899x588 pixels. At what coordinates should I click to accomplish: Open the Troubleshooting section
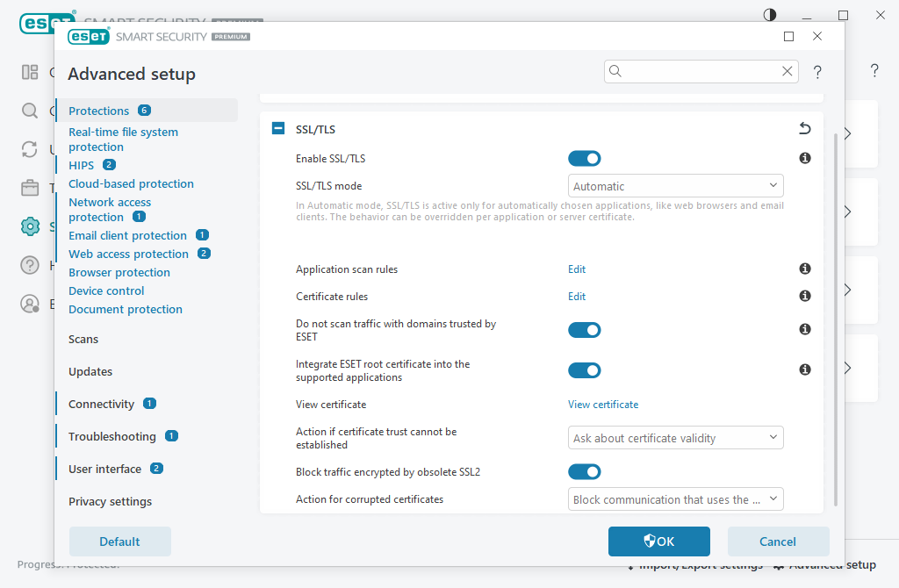(x=112, y=437)
